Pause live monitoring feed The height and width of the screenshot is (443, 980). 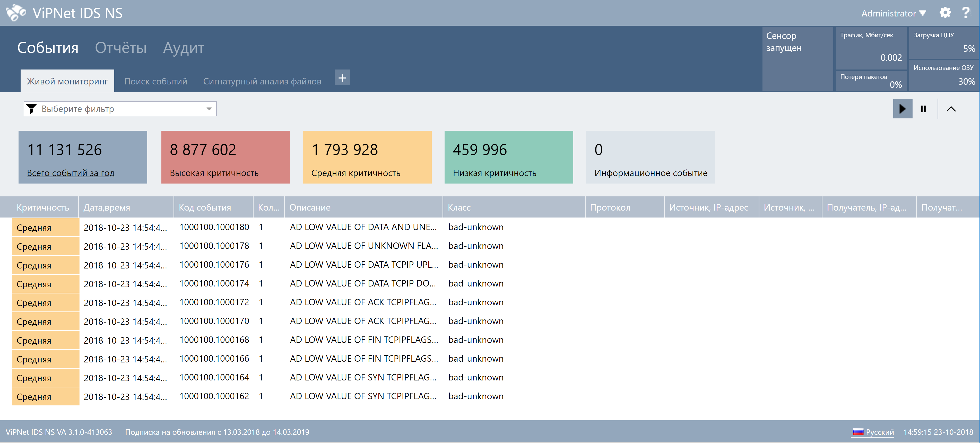[923, 109]
